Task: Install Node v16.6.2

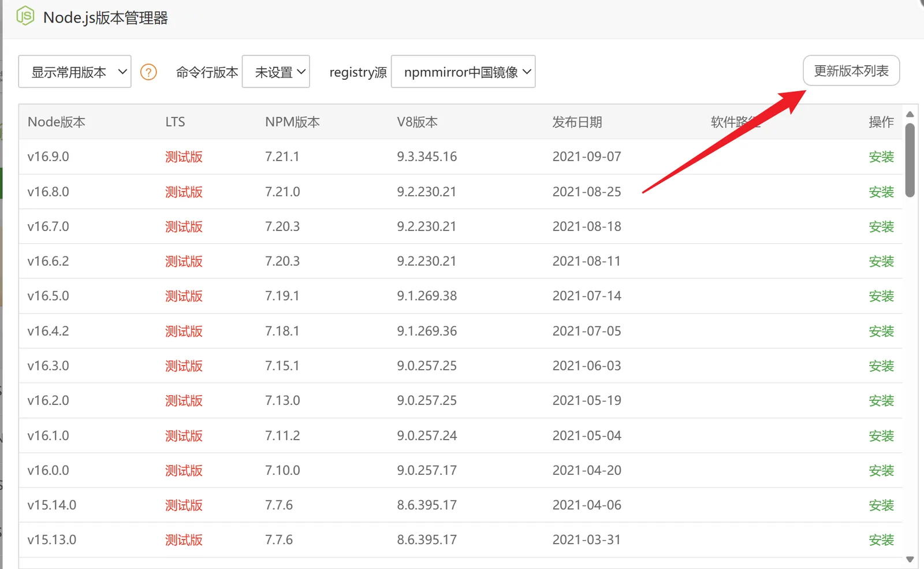Action: pyautogui.click(x=881, y=261)
